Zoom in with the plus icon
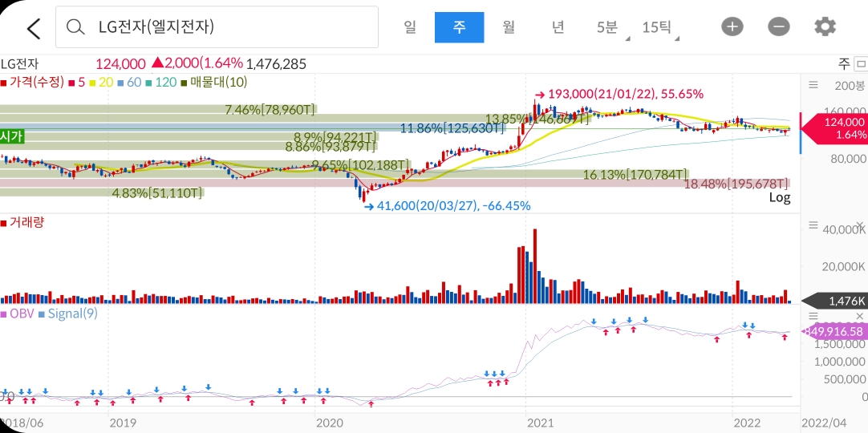 (x=732, y=26)
